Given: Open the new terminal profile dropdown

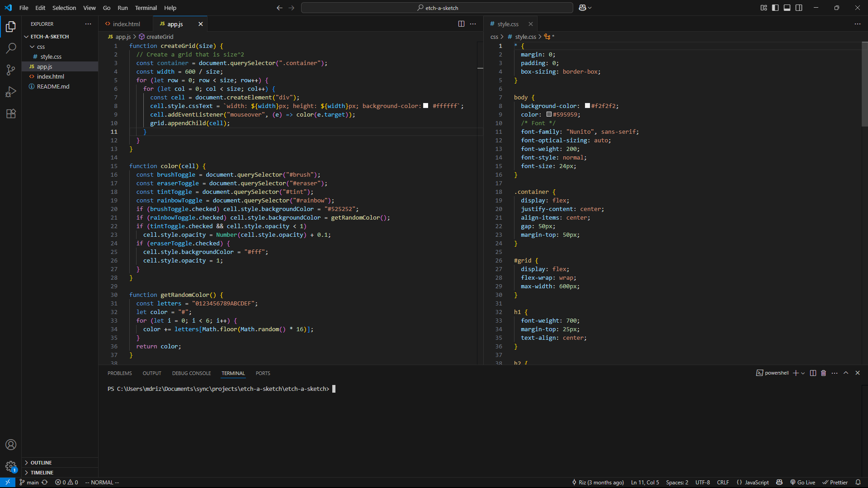Looking at the screenshot, I should pos(803,373).
